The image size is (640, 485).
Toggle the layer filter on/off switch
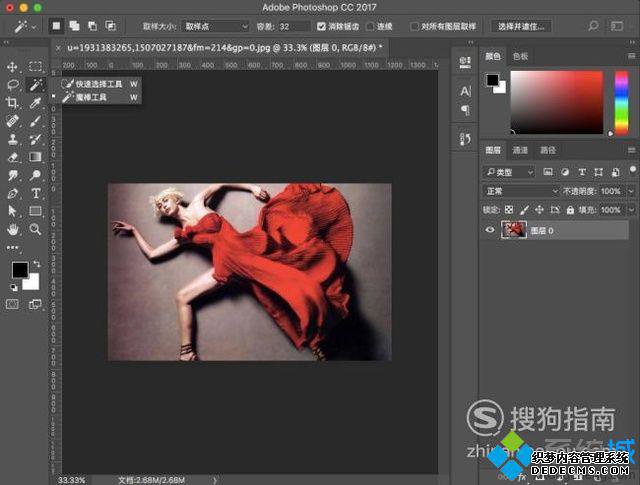[x=633, y=170]
